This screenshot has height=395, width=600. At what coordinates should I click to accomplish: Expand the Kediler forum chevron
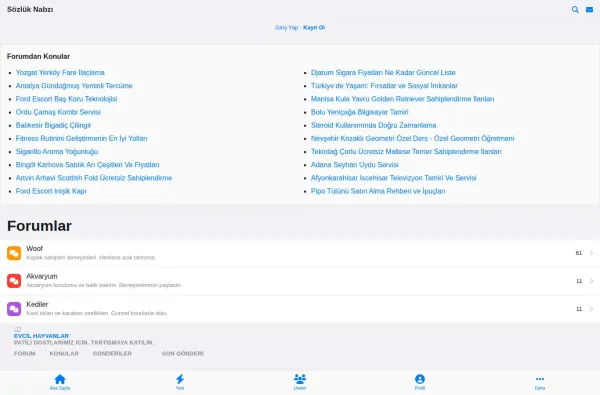pos(591,309)
